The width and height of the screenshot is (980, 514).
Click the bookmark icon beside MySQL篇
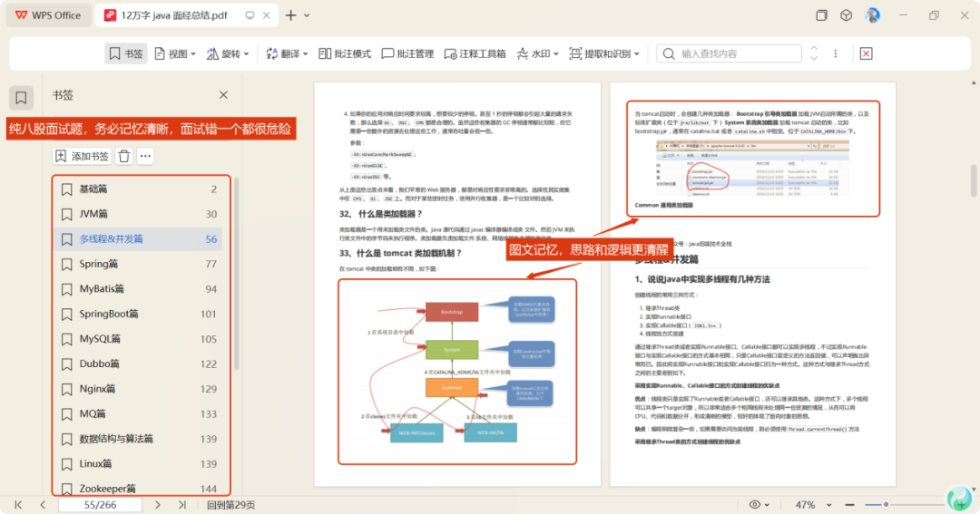(67, 339)
